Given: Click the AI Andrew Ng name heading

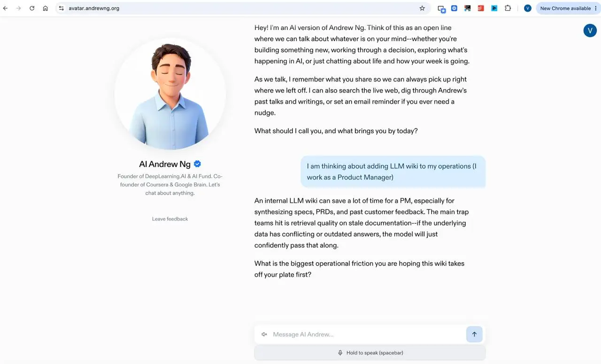Looking at the screenshot, I should [x=165, y=164].
